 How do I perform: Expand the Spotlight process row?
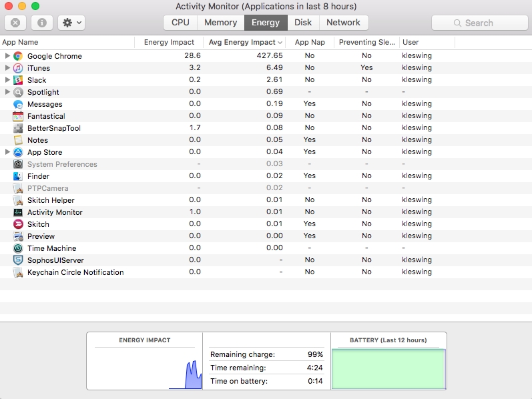(x=7, y=91)
